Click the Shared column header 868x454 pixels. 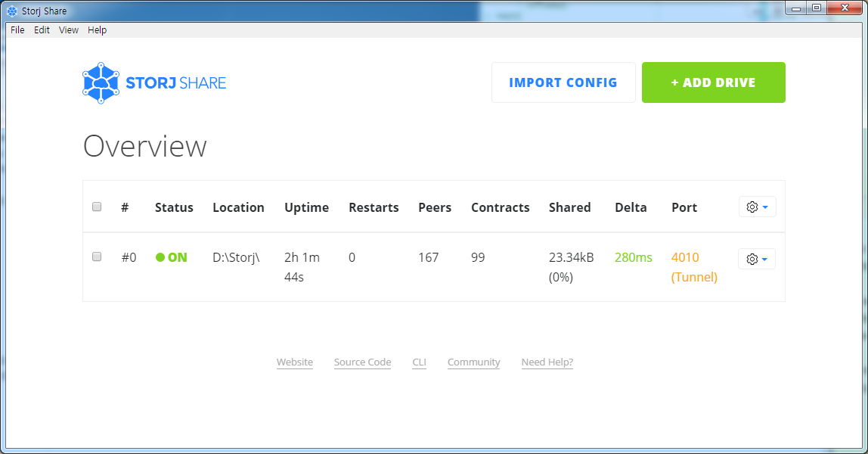tap(569, 207)
